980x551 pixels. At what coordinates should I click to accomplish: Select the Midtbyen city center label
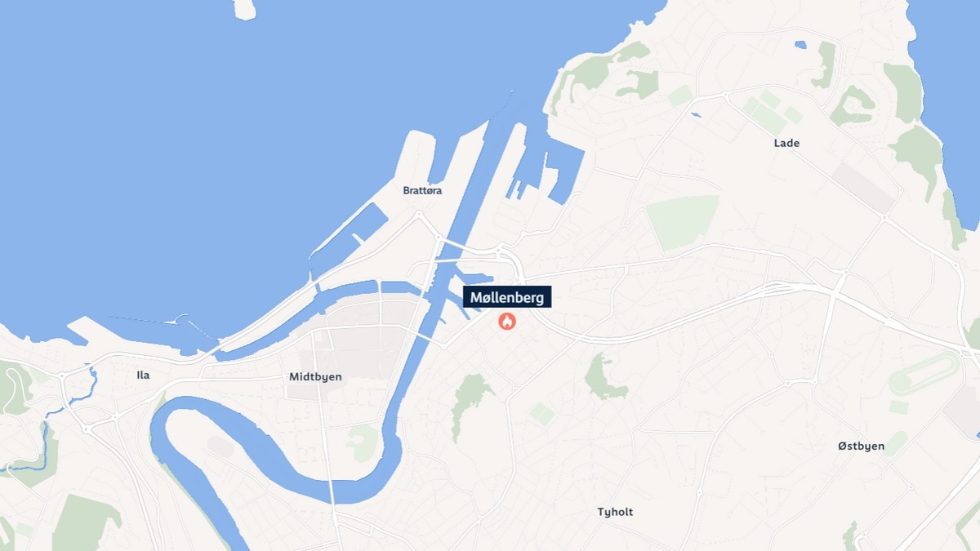[x=315, y=377]
